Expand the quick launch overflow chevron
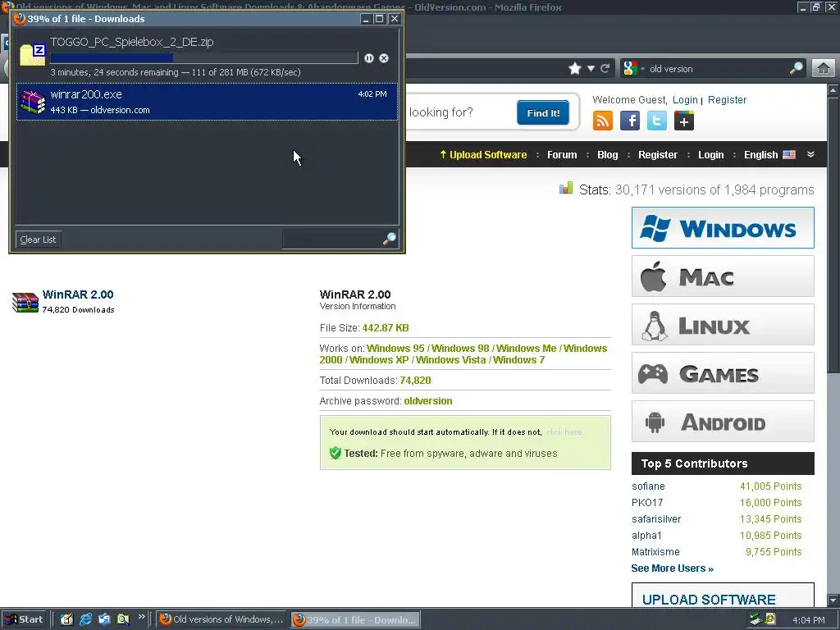 tap(141, 617)
